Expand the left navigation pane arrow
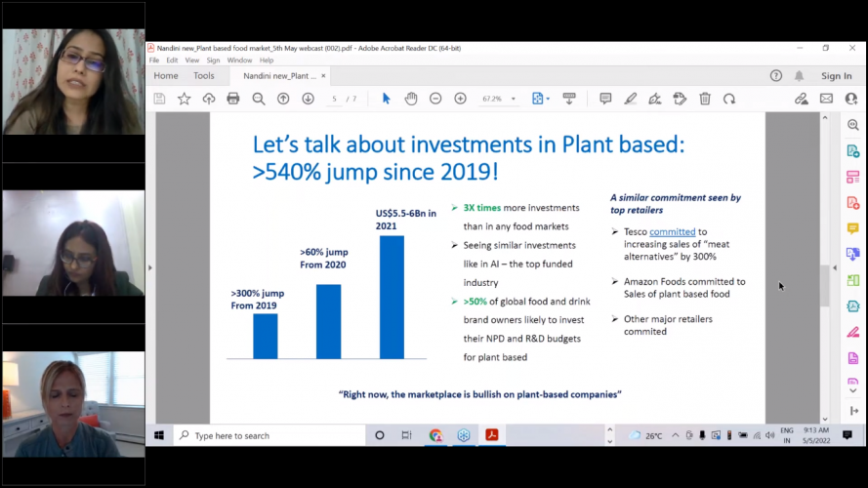The width and height of the screenshot is (868, 488). tap(150, 267)
